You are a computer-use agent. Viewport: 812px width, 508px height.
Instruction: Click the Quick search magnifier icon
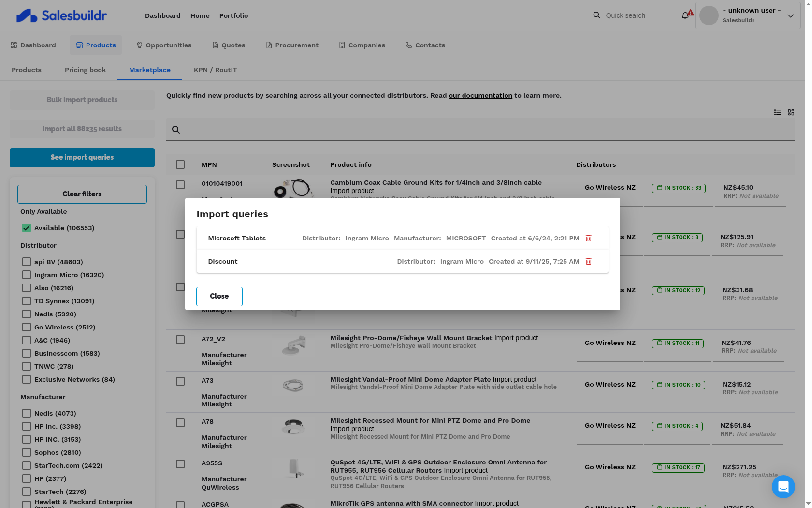coord(597,15)
